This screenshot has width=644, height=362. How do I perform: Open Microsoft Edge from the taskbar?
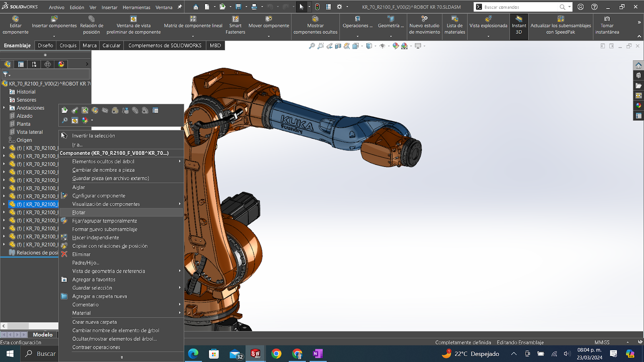(193, 354)
